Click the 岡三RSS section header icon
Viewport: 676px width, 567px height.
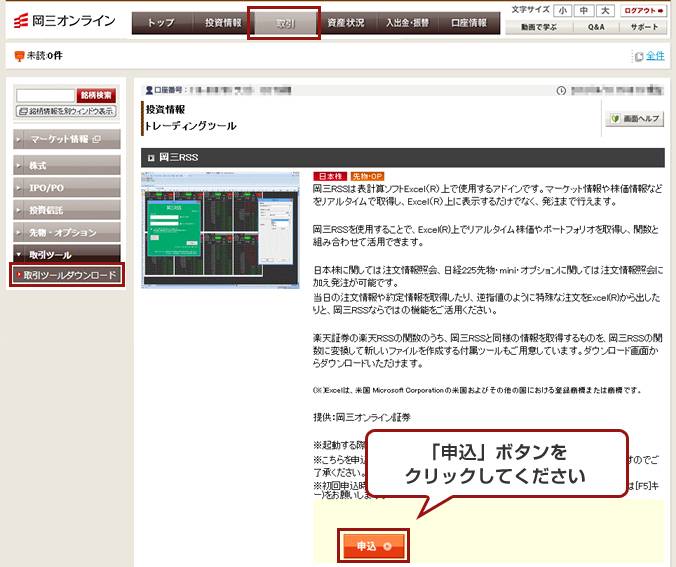point(151,158)
